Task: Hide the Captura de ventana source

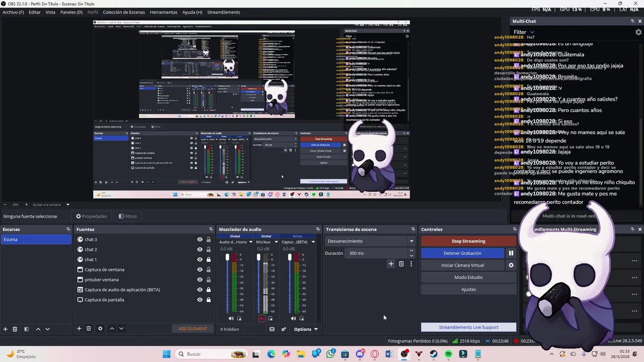Action: [x=200, y=269]
